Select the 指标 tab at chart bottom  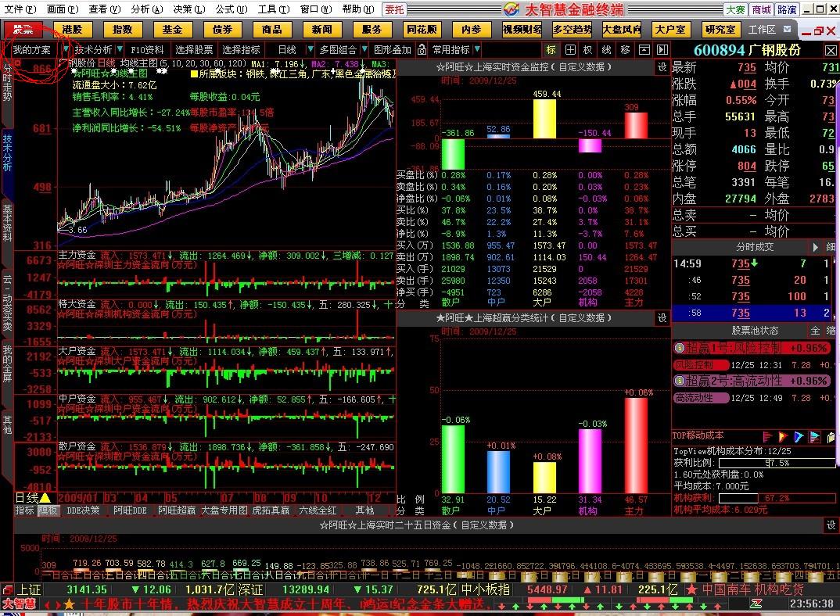click(x=25, y=510)
